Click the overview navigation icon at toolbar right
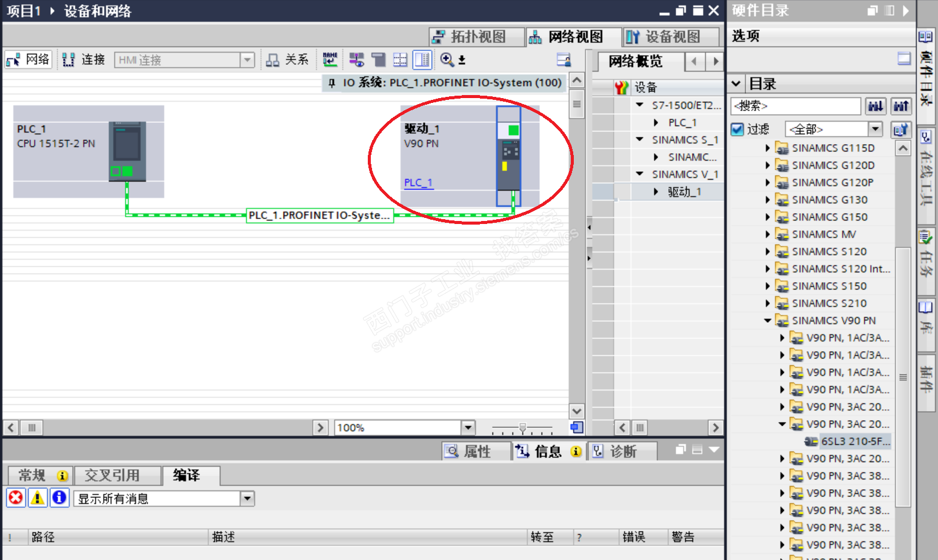The height and width of the screenshot is (560, 938). tap(564, 59)
